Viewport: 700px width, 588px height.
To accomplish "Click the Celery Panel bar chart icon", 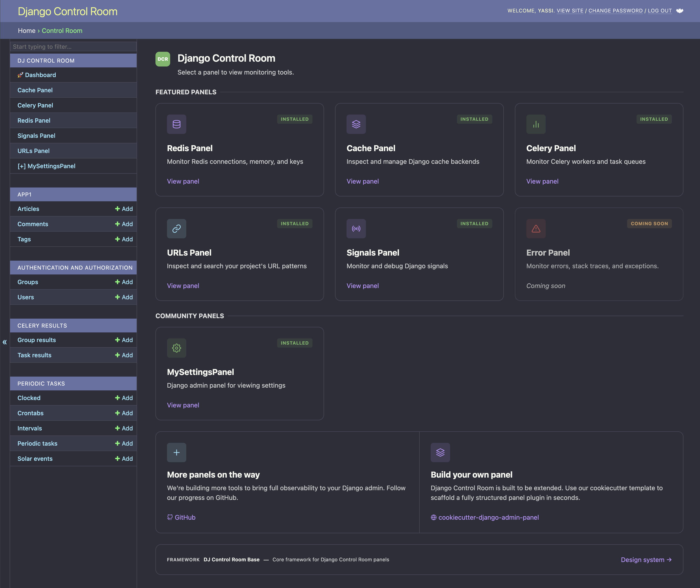I will pyautogui.click(x=536, y=124).
